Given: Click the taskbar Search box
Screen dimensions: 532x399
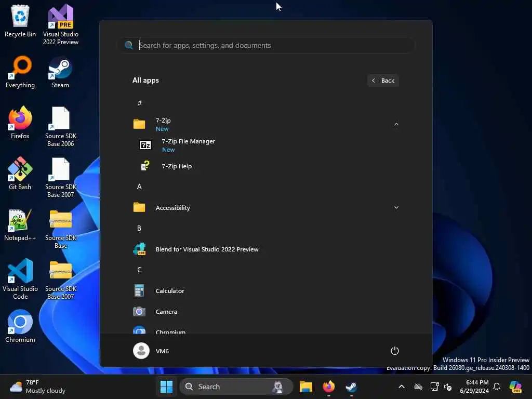Looking at the screenshot, I should [236, 387].
